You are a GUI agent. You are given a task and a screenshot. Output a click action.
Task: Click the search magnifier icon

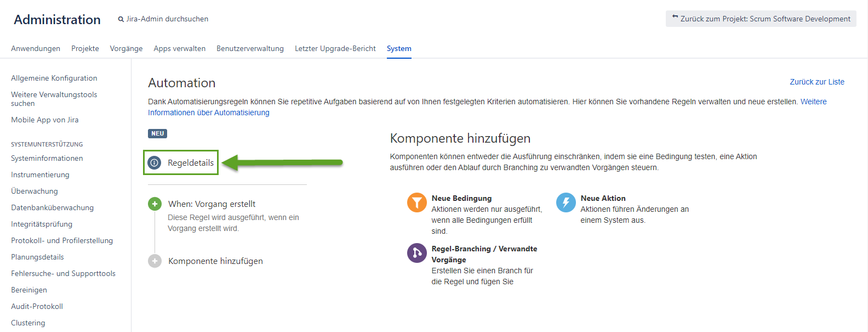[x=121, y=19]
